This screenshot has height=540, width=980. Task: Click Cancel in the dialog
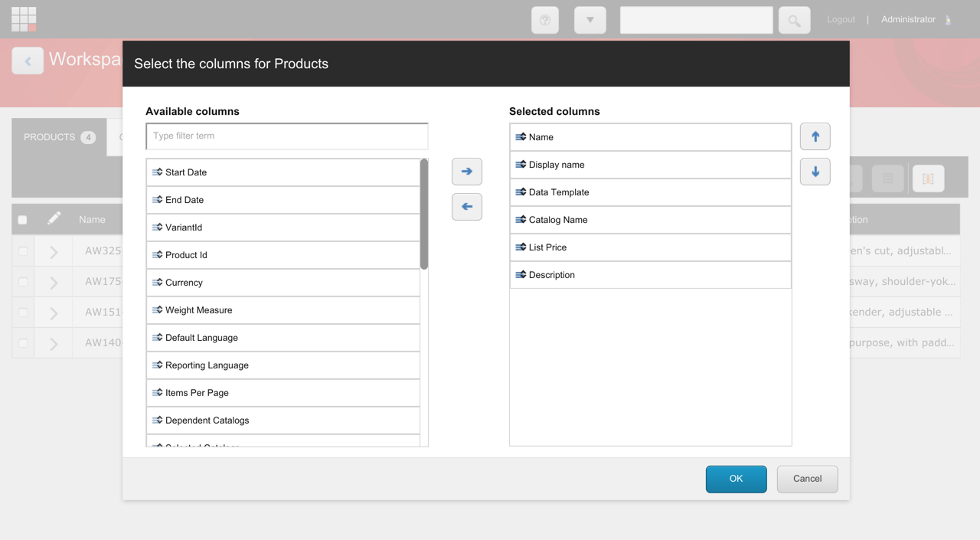807,479
